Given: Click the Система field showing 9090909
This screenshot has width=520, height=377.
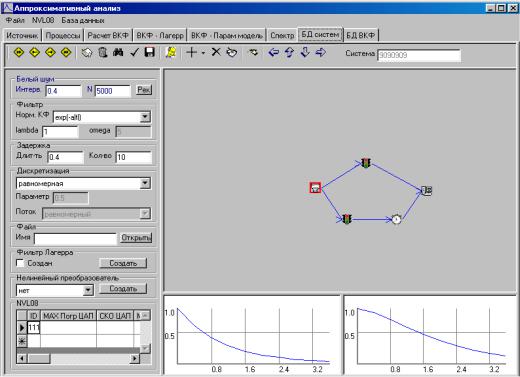Looking at the screenshot, I should pos(419,55).
